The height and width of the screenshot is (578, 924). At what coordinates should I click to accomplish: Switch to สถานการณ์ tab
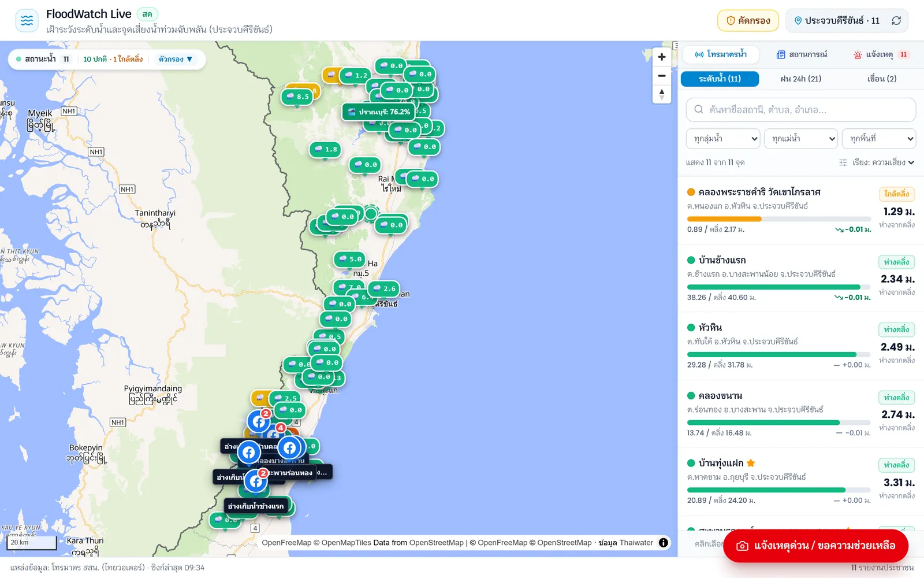click(x=802, y=54)
